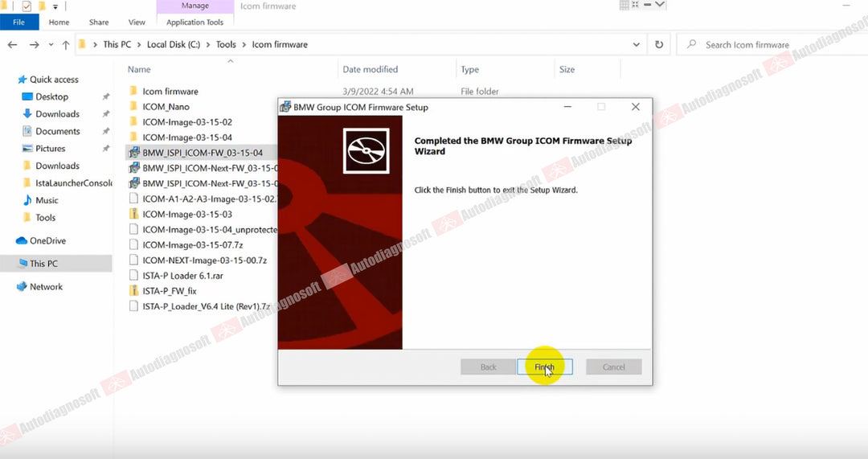Image resolution: width=868 pixels, height=459 pixels.
Task: Close the BMW Group ICOM Firmware Setup dialog
Action: click(x=636, y=107)
